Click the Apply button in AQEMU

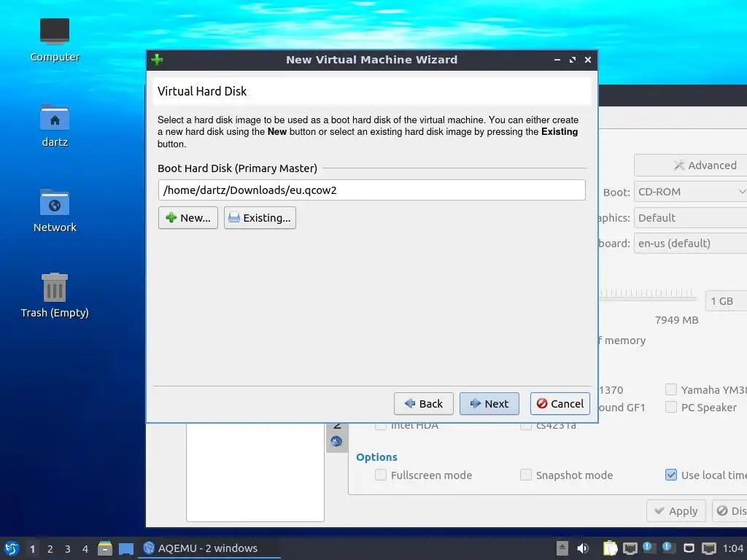[x=676, y=511]
